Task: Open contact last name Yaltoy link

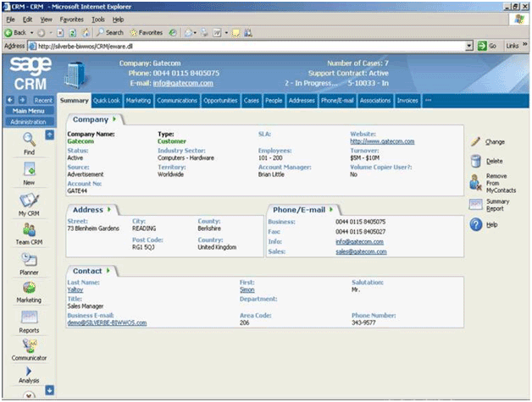Action: [x=75, y=289]
